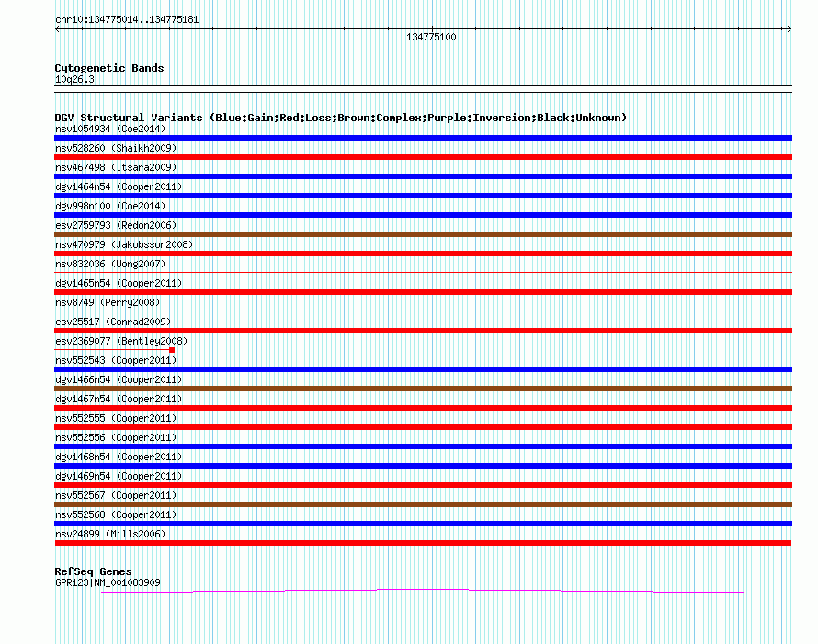Open variant esv25517 (Conrad2009) label
The image size is (818, 644).
pos(113,322)
